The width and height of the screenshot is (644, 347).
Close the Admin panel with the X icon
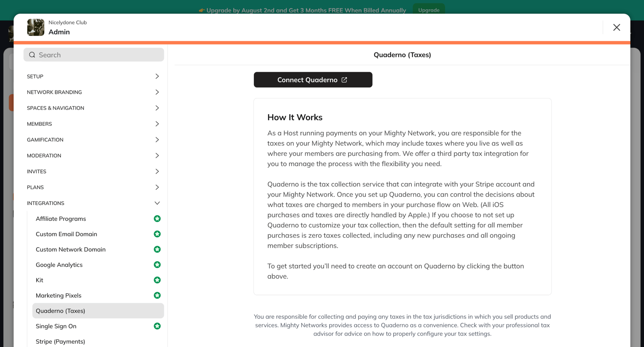(x=616, y=27)
